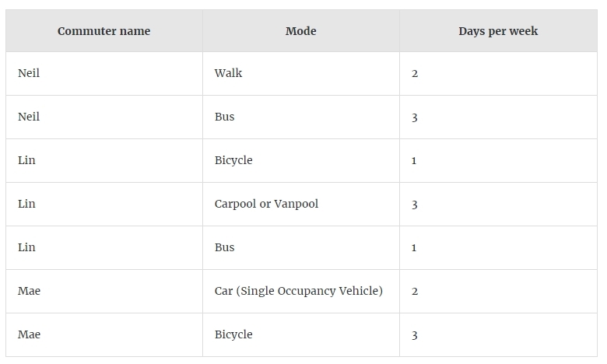Viewport: 607px width, 364px height.
Task: Click the Commuter name column header
Action: (x=104, y=31)
